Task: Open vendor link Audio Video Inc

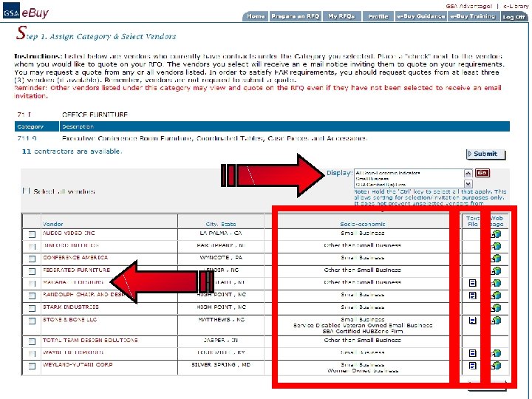Action: [x=69, y=233]
